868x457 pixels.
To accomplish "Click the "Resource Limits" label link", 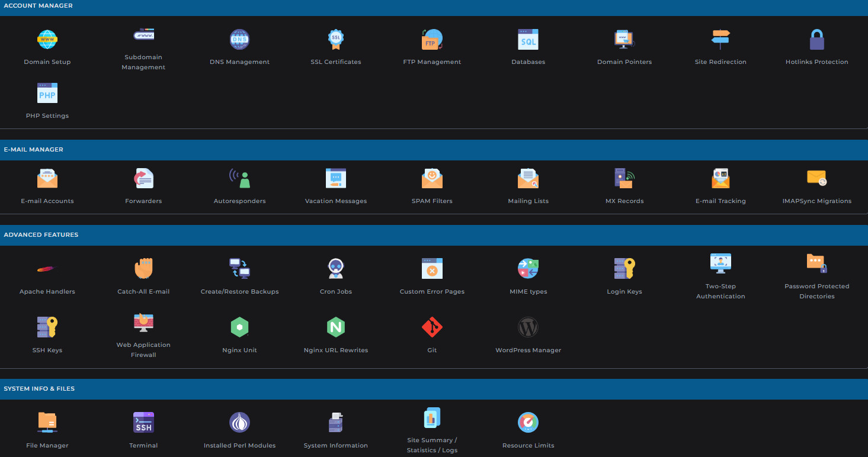I will (x=528, y=446).
